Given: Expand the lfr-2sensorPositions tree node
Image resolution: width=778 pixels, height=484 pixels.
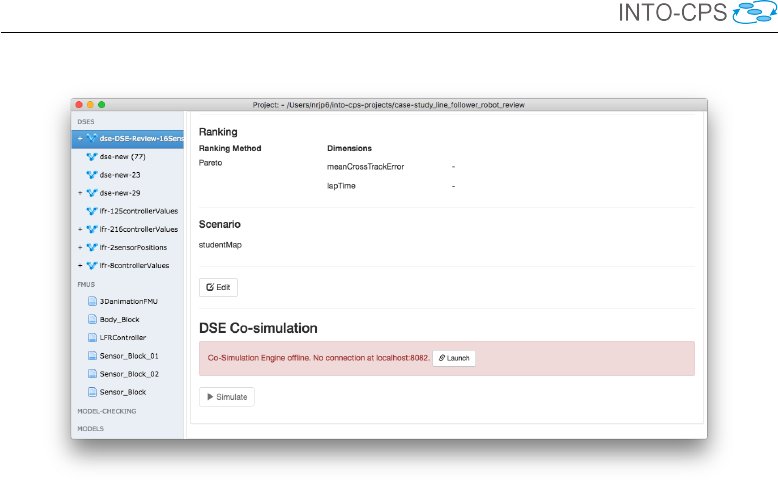Looking at the screenshot, I should click(x=79, y=247).
